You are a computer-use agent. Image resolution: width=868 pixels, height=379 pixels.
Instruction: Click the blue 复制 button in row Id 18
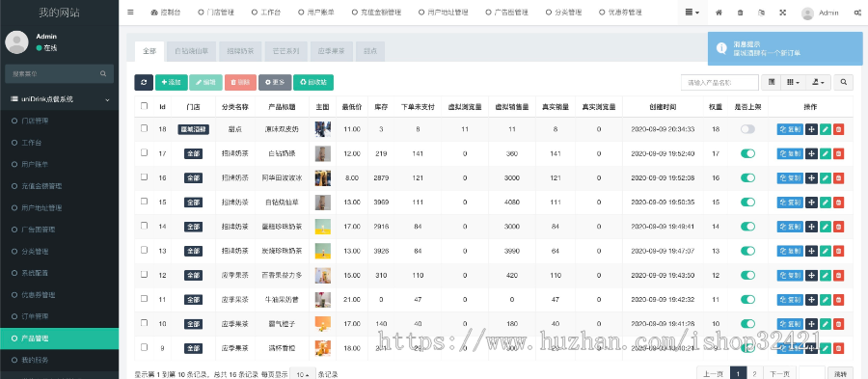(790, 129)
